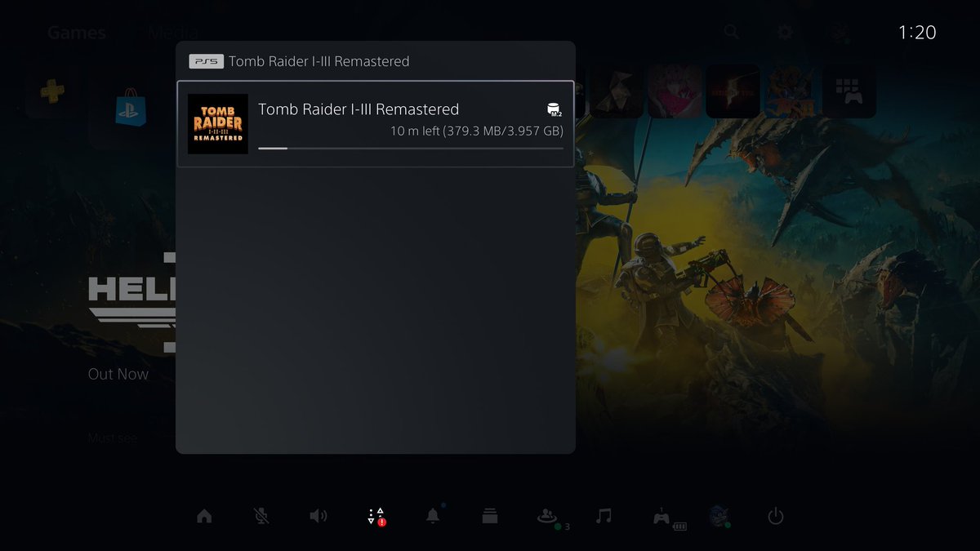Viewport: 980px width, 551px height.
Task: Open the Downloads/Uploads arrows icon
Action: point(376,516)
